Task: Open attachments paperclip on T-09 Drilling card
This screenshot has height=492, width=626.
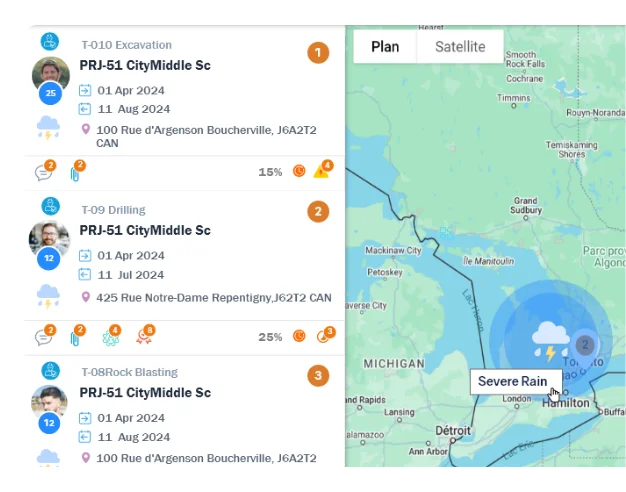Action: point(75,337)
